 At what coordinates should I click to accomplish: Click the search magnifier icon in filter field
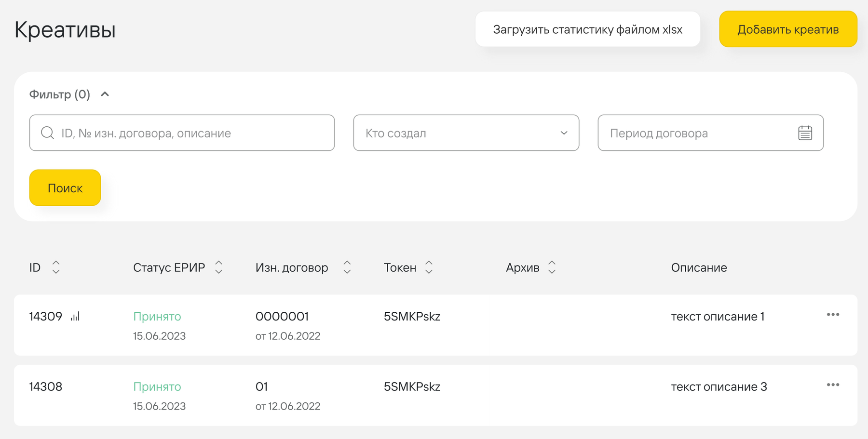pos(47,133)
